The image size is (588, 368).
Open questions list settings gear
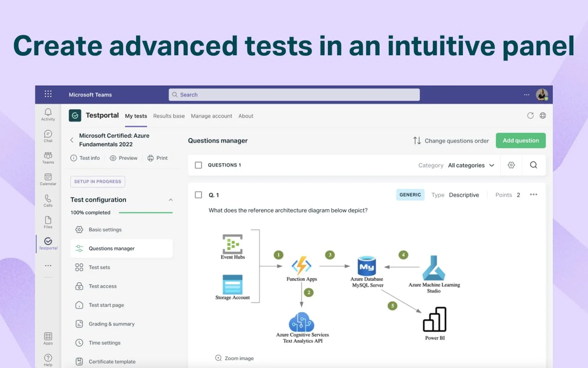pyautogui.click(x=511, y=165)
